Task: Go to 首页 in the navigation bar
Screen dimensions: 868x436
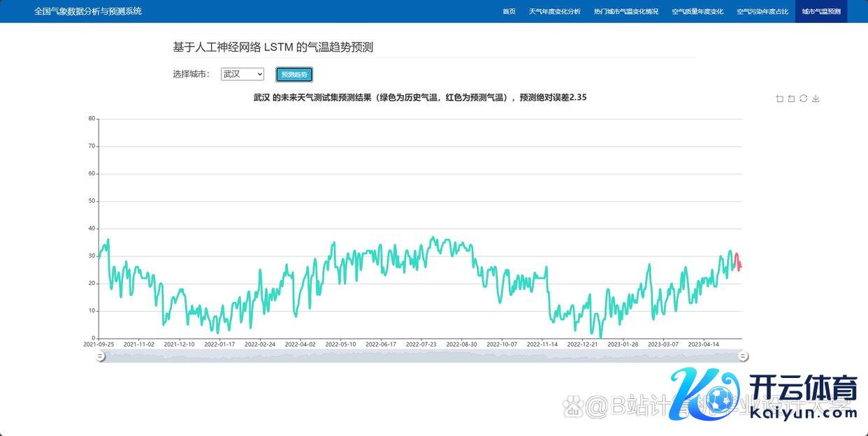Action: pyautogui.click(x=509, y=12)
